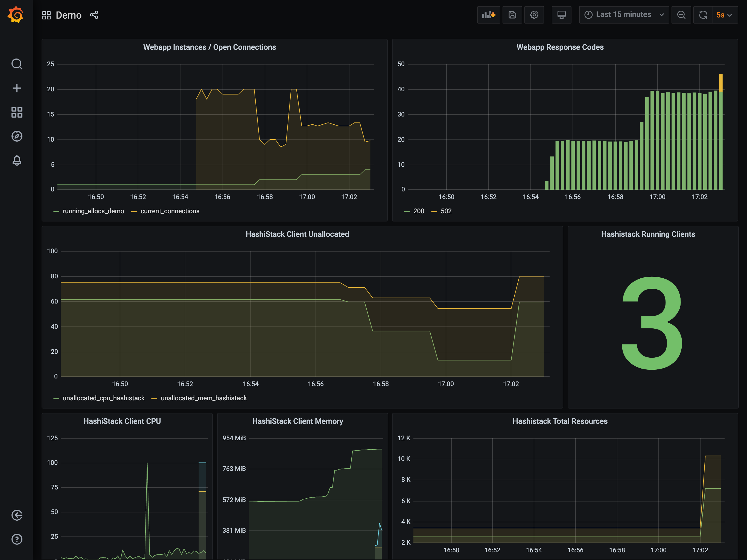Share the Demo dashboard
Viewport: 747px width, 560px height.
[x=94, y=15]
